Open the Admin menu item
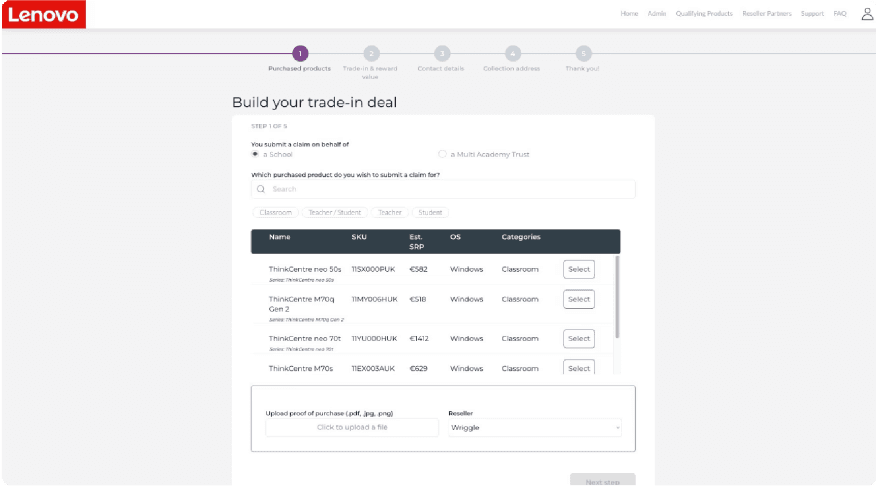 [656, 13]
